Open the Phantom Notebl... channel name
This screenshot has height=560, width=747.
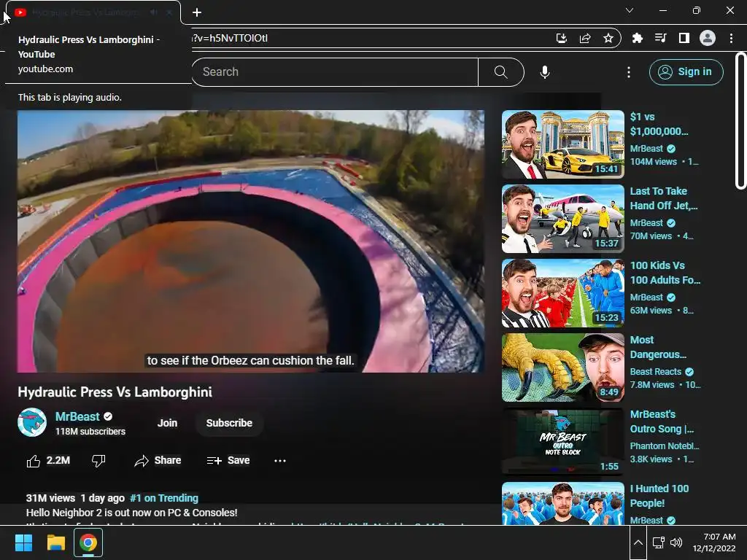[665, 446]
